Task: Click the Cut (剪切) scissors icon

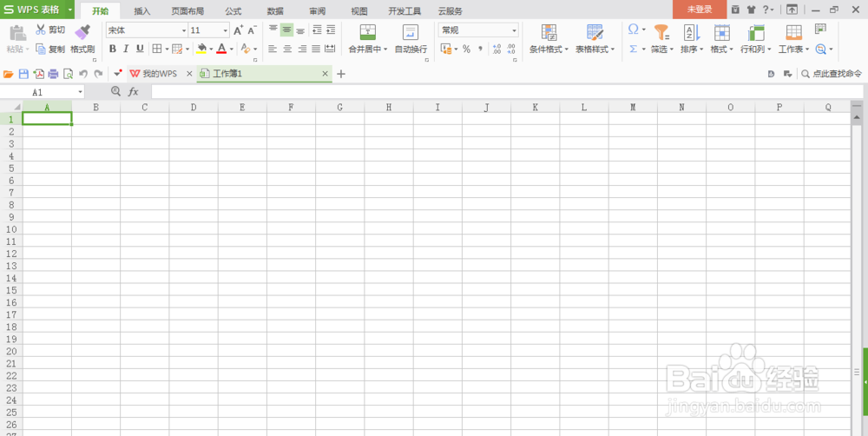Action: (x=41, y=30)
